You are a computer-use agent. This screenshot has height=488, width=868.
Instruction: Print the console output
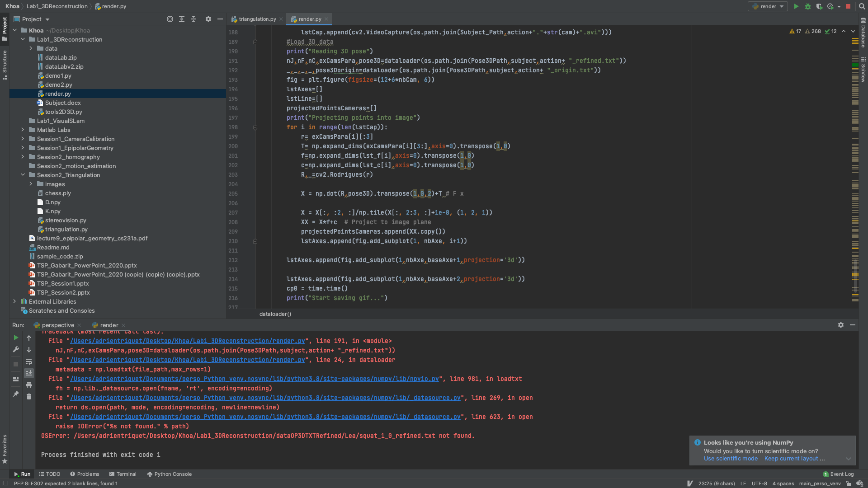[x=29, y=385]
